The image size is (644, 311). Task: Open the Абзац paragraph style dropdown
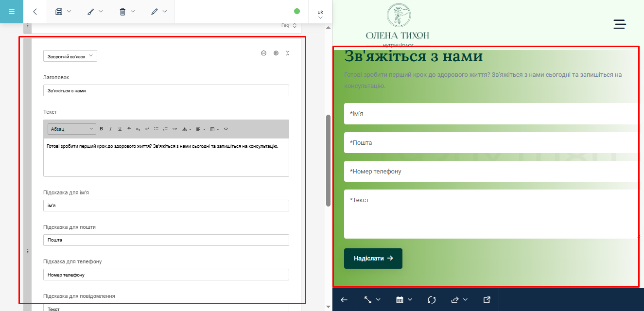(x=71, y=129)
